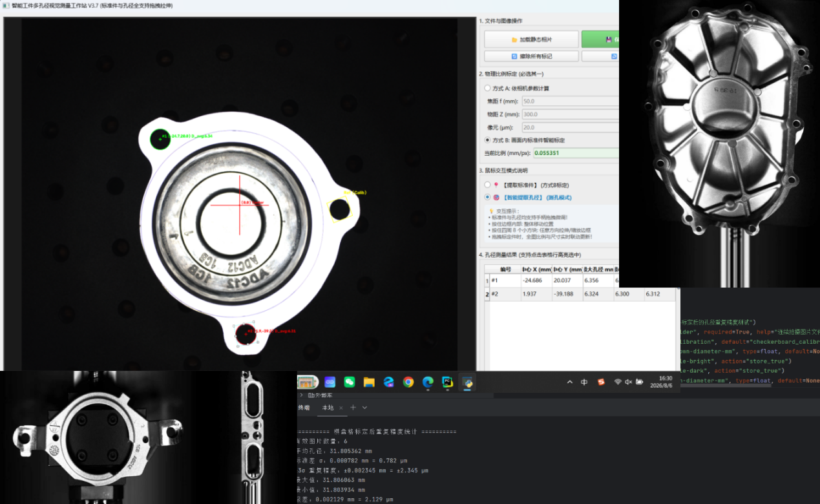Select row header 1 in results table
Image resolution: width=820 pixels, height=504 pixels.
(487, 281)
